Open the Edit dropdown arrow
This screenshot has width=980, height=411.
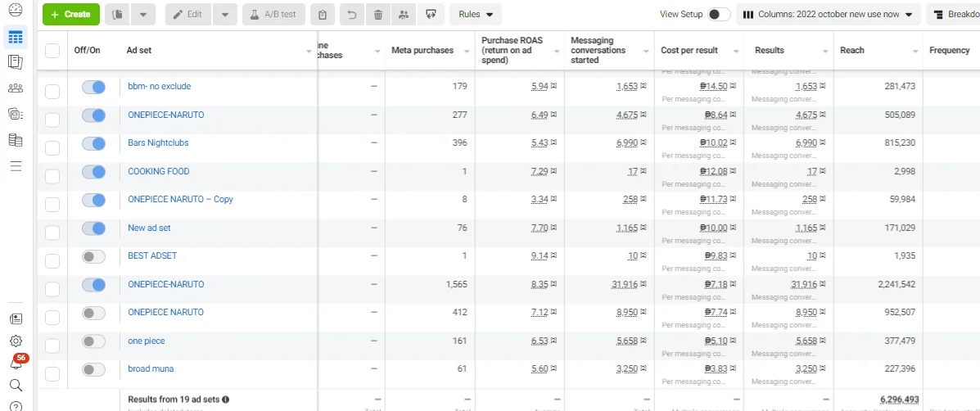[225, 15]
